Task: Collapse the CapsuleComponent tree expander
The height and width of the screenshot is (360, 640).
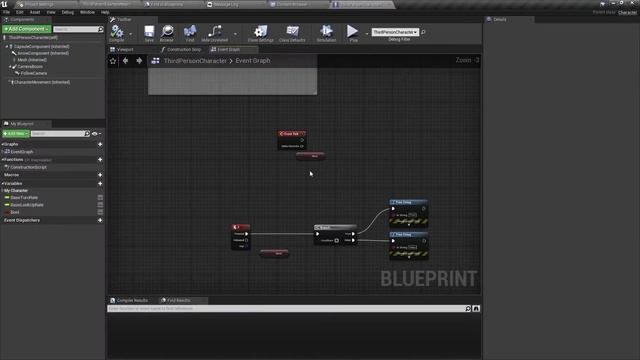Action: (7, 47)
